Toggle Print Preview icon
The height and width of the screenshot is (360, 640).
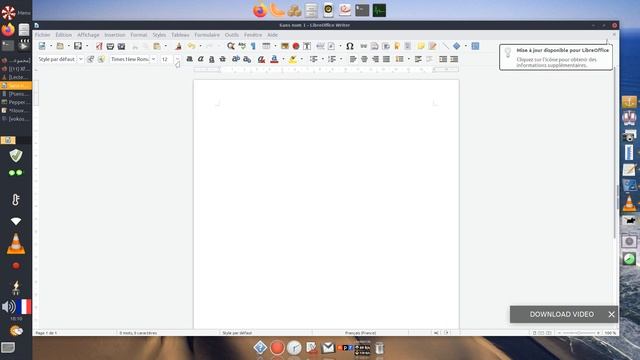[121, 46]
